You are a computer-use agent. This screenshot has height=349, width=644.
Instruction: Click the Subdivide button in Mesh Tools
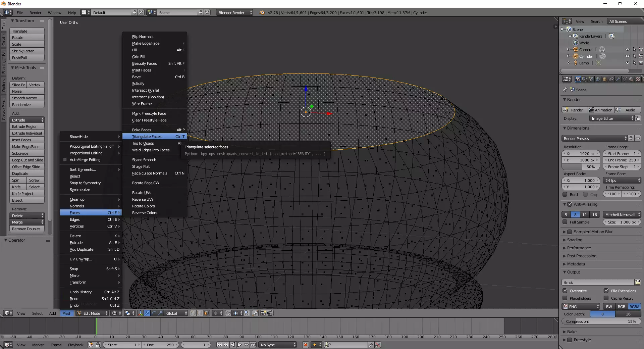click(x=27, y=153)
